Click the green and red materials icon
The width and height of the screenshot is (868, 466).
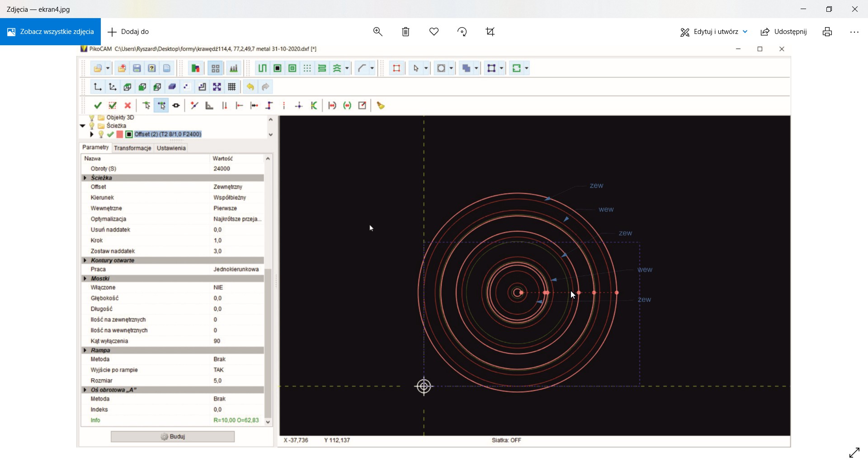coord(196,69)
